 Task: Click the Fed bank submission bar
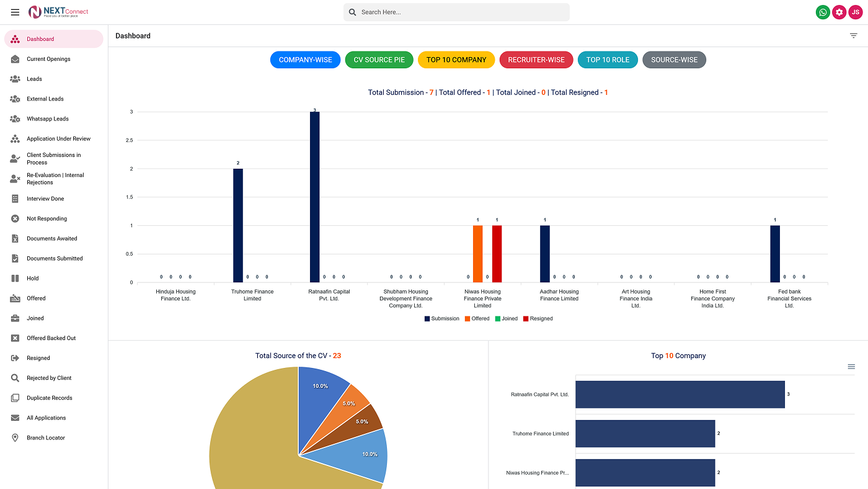(775, 254)
